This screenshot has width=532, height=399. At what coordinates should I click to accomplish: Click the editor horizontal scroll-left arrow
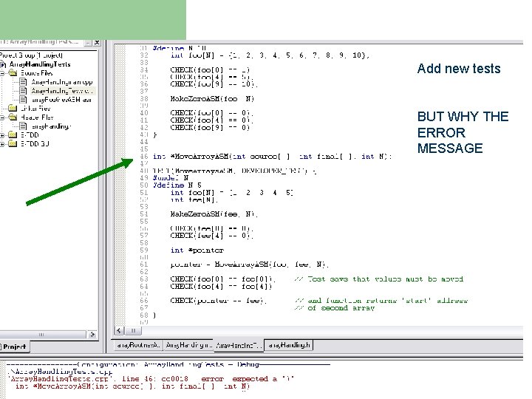pos(119,330)
